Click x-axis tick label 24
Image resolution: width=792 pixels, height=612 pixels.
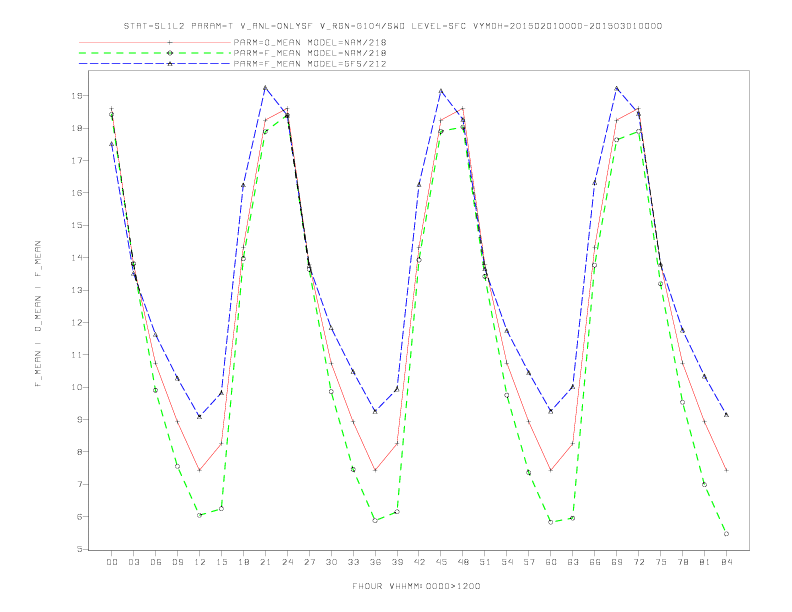point(287,562)
